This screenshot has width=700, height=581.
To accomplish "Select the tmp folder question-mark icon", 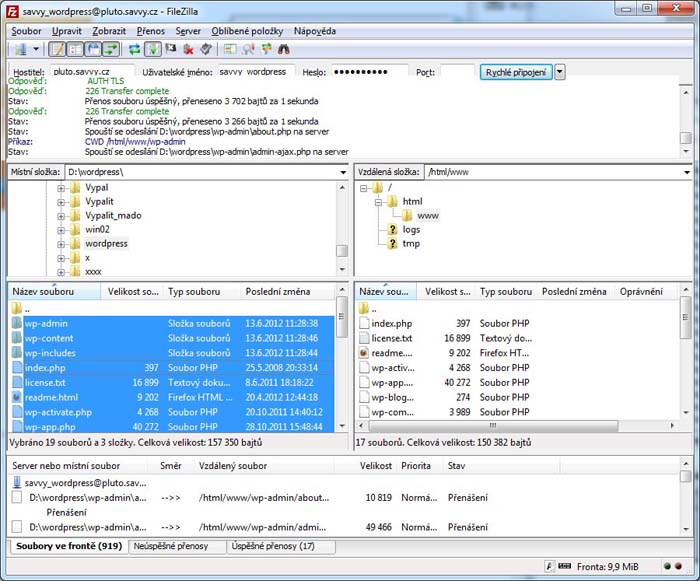I will click(392, 244).
